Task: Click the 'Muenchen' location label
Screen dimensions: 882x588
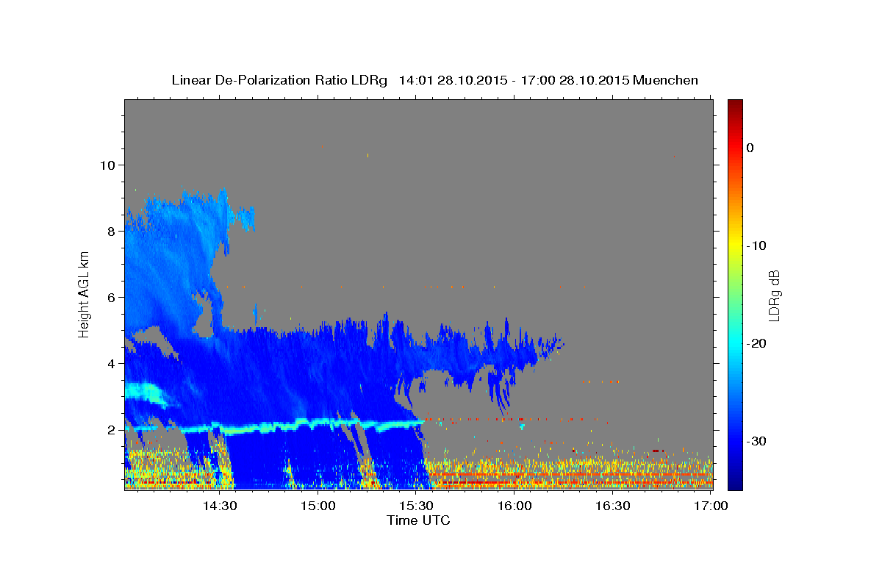Action: [666, 80]
